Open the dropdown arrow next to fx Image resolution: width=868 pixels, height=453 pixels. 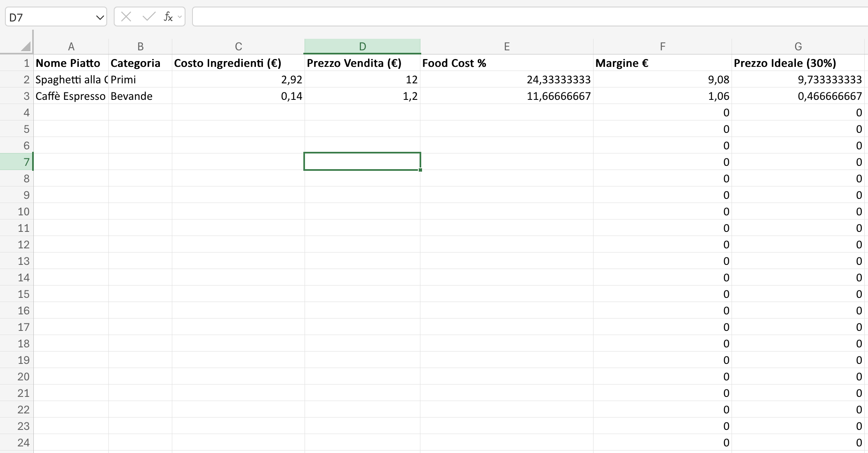pos(179,17)
